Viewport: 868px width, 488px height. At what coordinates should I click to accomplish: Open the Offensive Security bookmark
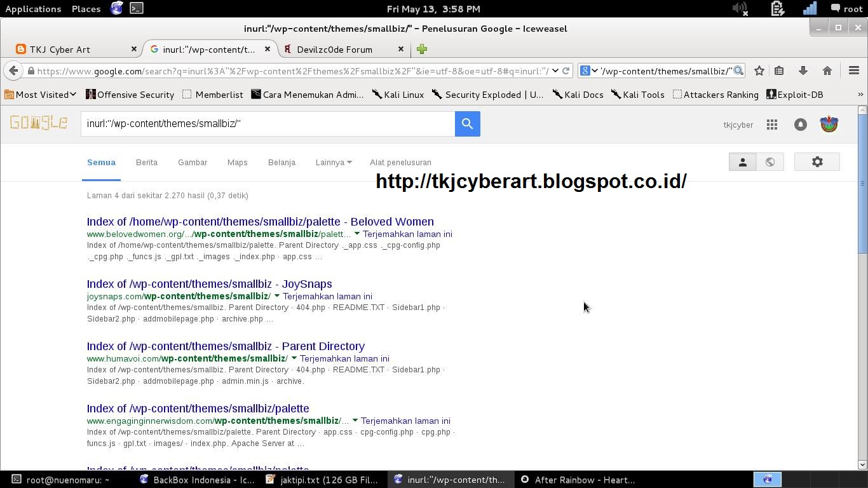coord(130,95)
